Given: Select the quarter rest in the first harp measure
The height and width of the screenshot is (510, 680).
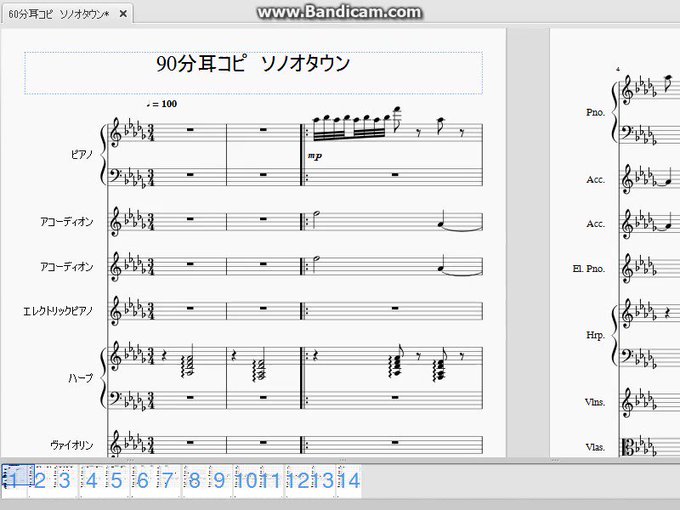Looking at the screenshot, I should click(x=164, y=356).
